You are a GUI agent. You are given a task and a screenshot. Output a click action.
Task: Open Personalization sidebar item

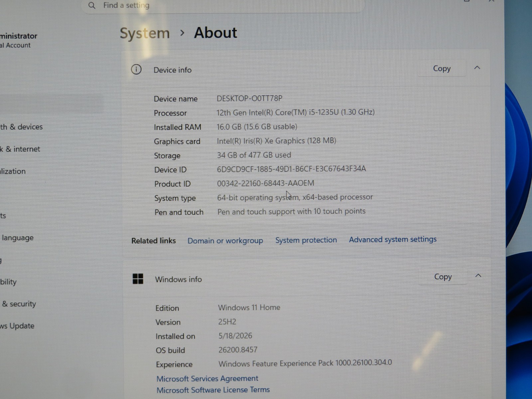[x=13, y=171]
